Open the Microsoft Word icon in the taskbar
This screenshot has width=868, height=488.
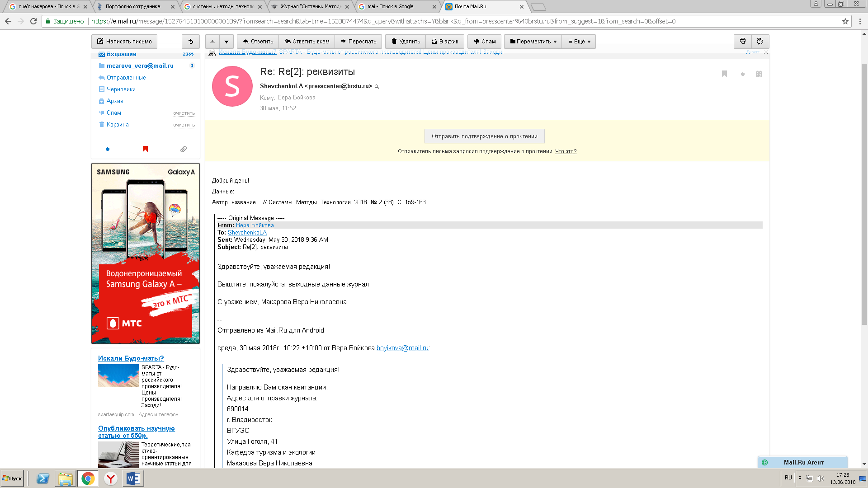133,478
